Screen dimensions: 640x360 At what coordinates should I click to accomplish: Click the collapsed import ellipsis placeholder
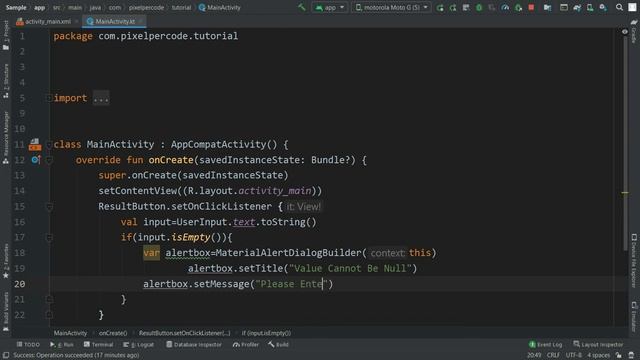(x=101, y=98)
